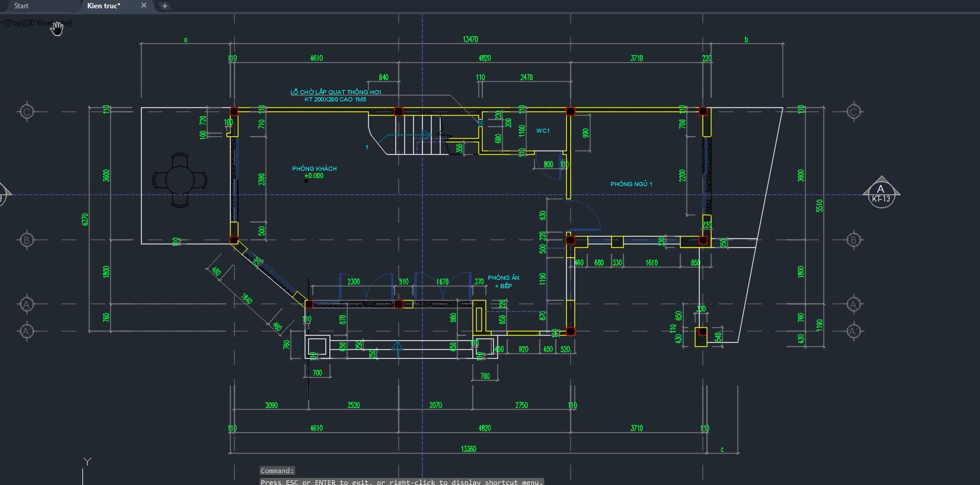
Task: Pick the 1670 door dimension text
Action: click(442, 282)
